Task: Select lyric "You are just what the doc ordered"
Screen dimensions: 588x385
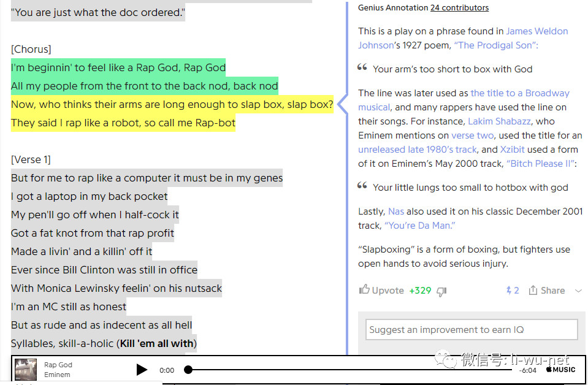Action: point(98,12)
